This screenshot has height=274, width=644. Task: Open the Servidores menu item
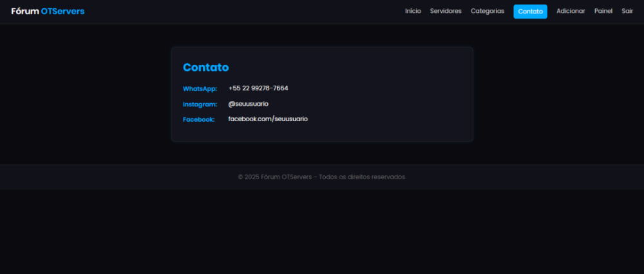pos(446,11)
